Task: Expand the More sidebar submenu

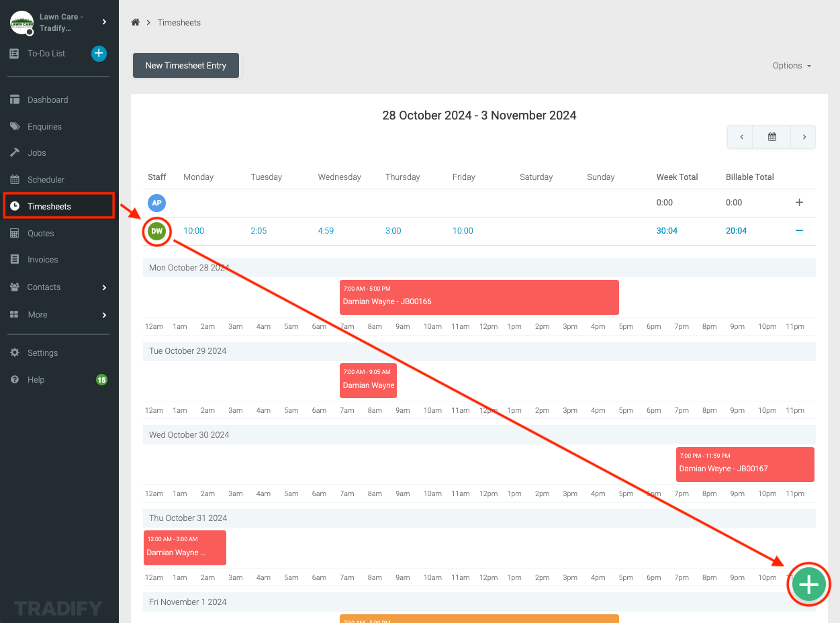Action: 38,314
